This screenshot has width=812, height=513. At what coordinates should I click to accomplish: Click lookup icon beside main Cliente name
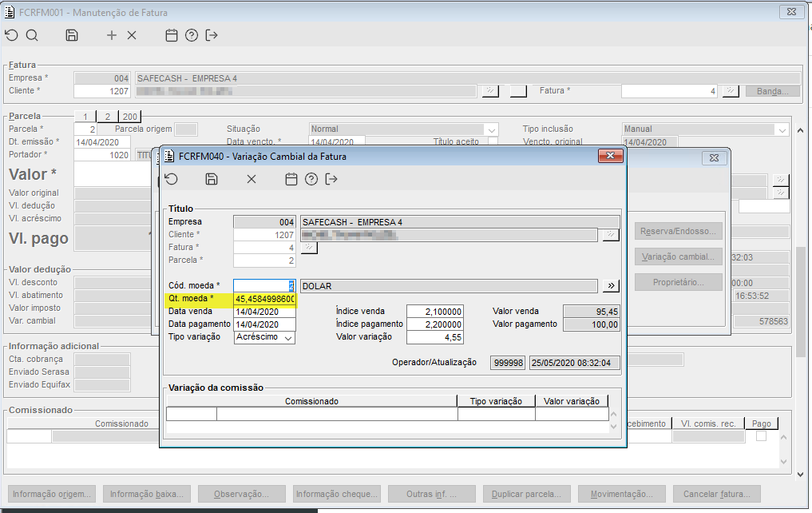pos(490,91)
